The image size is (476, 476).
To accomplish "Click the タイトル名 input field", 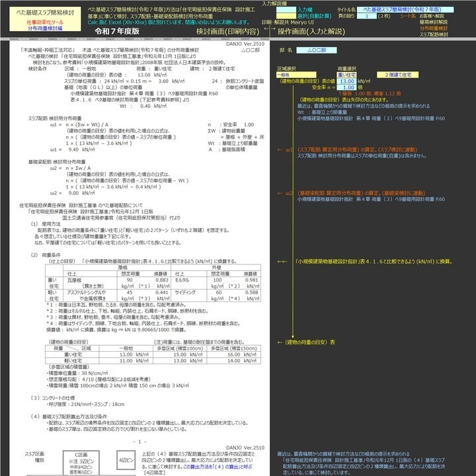I will (x=405, y=10).
